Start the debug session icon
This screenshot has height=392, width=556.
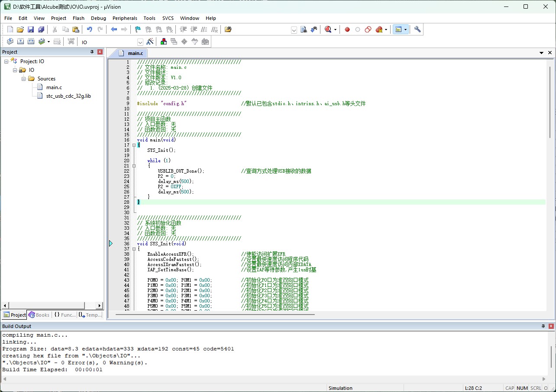tap(328, 29)
